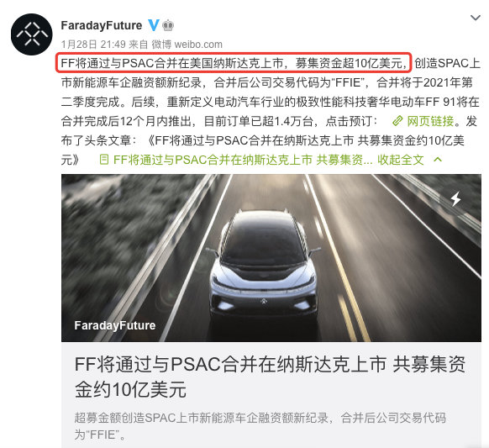
Task: Open the 微博 weibo.com source link
Action: point(187,45)
